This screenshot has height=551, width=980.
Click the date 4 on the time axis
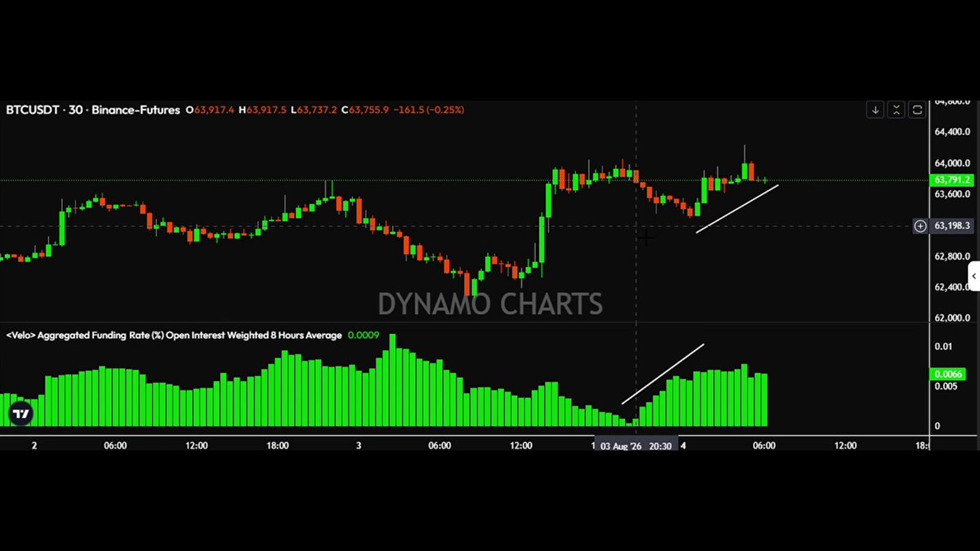coord(684,446)
